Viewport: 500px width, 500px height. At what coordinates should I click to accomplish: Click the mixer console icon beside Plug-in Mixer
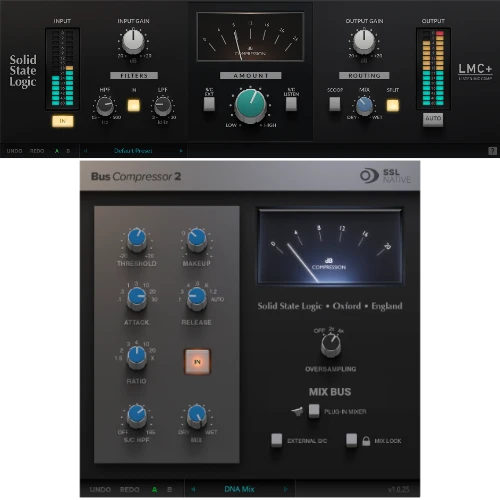pos(297,411)
